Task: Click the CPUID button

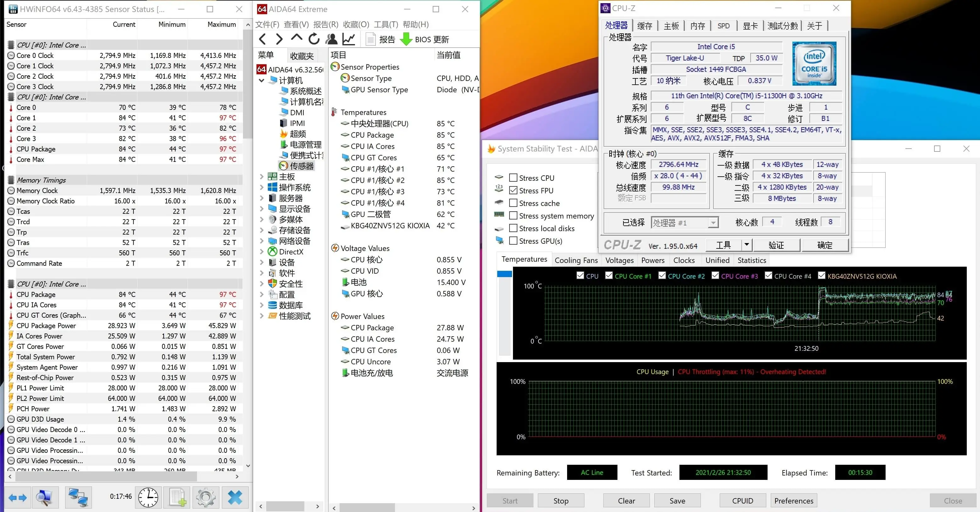Action: coord(743,501)
